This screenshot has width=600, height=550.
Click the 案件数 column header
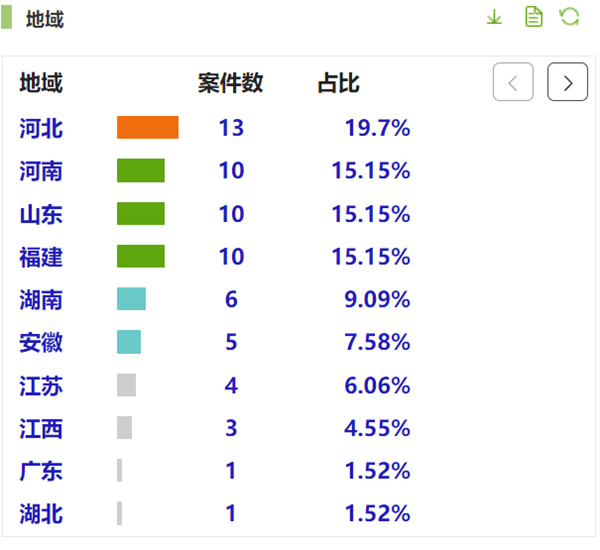coord(230,83)
